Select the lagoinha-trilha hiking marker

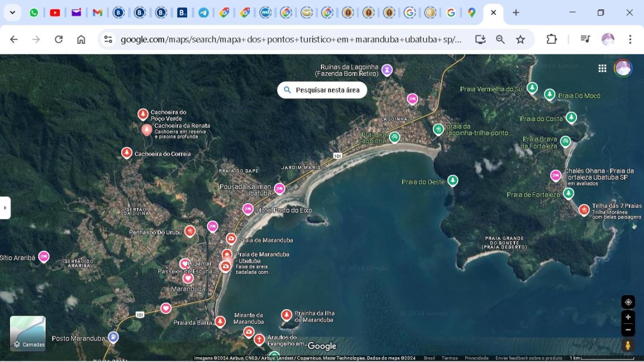[438, 129]
